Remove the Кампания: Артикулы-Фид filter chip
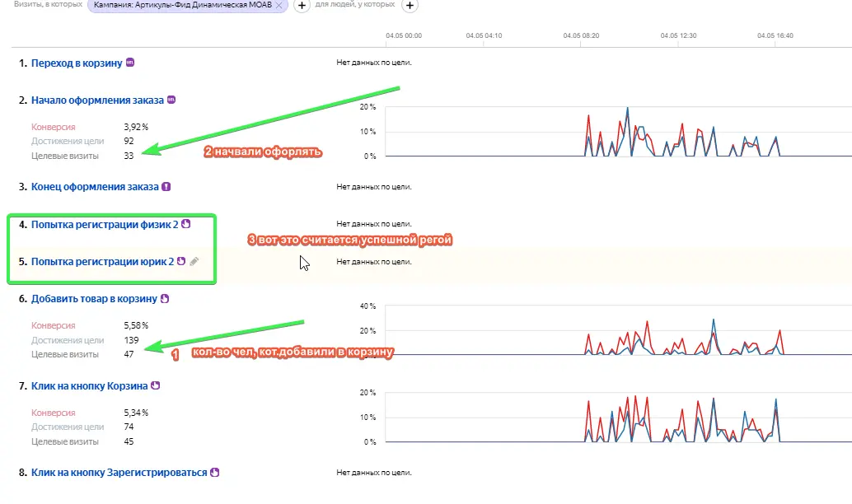The image size is (852, 504). click(x=279, y=6)
